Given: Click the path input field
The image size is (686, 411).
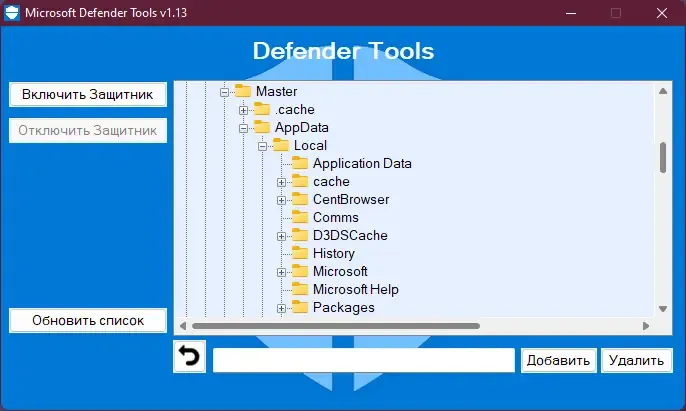Looking at the screenshot, I should (x=364, y=361).
